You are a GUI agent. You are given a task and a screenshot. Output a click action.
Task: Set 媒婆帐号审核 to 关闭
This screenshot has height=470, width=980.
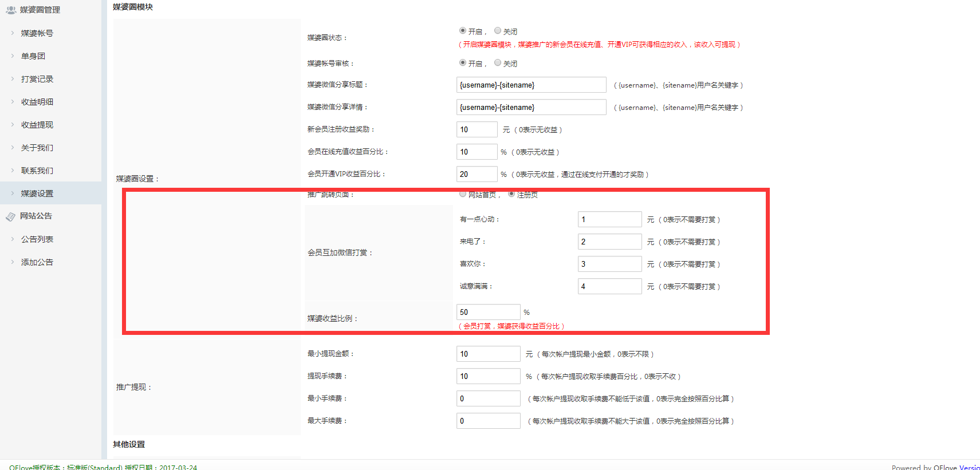(x=498, y=62)
